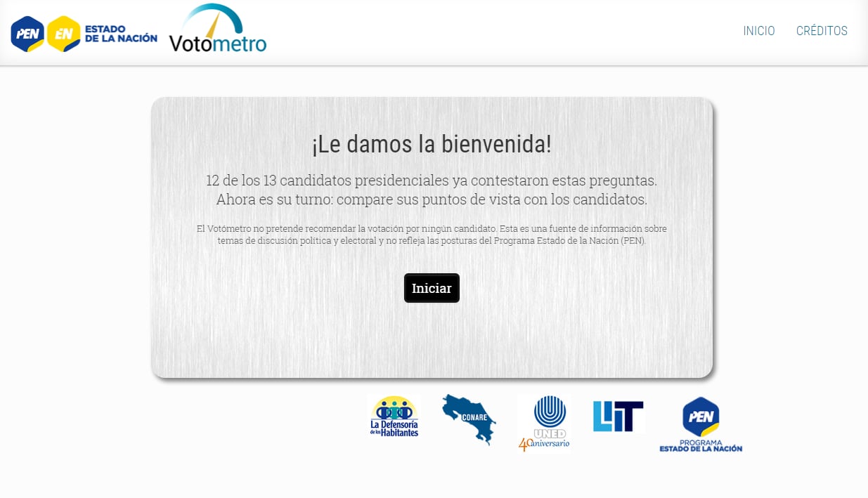This screenshot has width=868, height=498.
Task: Open the CRÉDITOS page from navigation
Action: pyautogui.click(x=822, y=31)
